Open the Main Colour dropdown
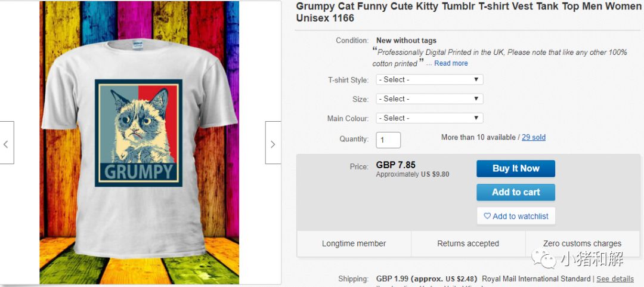The height and width of the screenshot is (287, 644). pyautogui.click(x=429, y=118)
